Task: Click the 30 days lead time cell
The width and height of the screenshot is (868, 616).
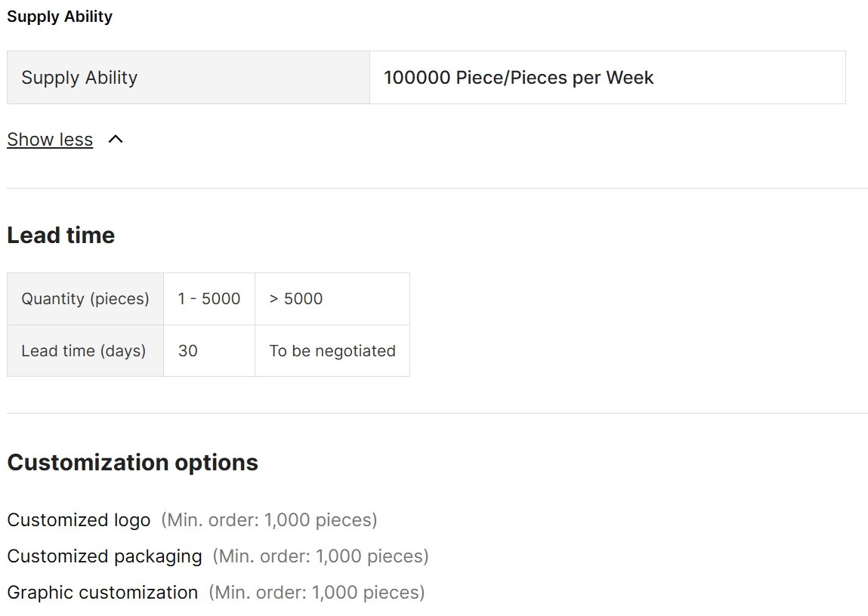Action: [188, 351]
